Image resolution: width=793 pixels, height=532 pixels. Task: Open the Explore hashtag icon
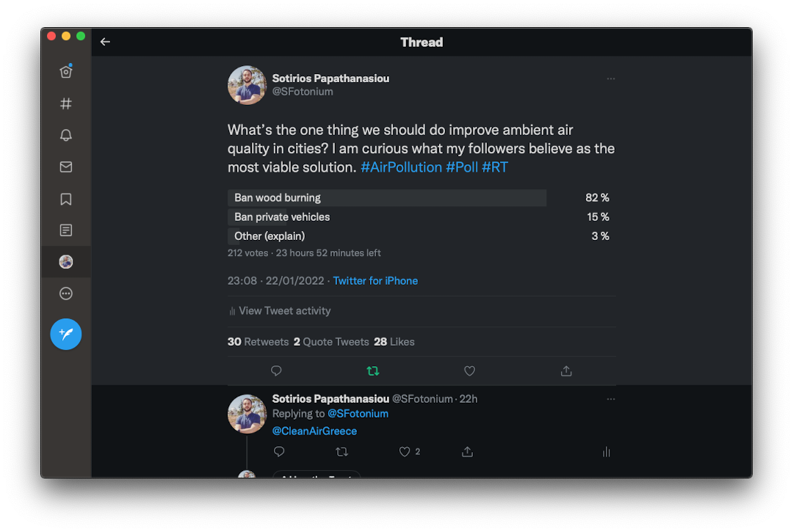(66, 103)
